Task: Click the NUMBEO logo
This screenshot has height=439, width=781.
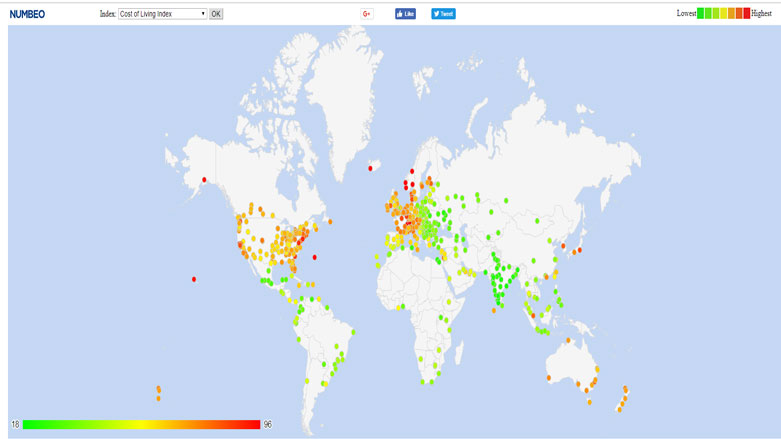Action: pos(27,14)
